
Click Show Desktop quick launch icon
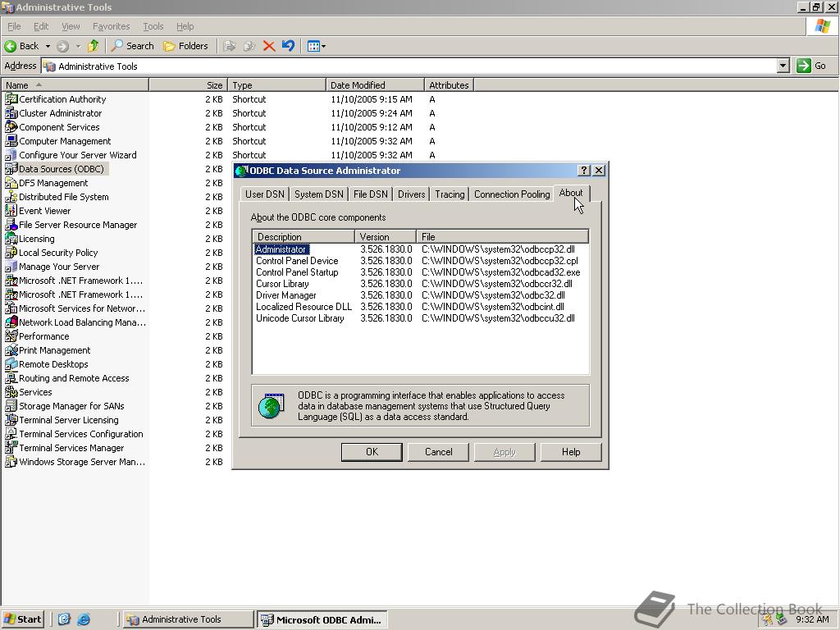tap(64, 619)
